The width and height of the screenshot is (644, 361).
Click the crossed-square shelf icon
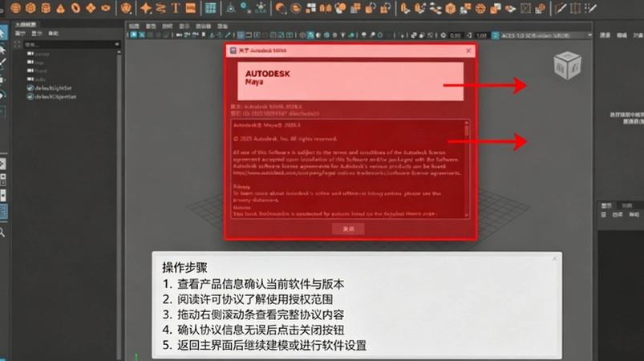point(525,8)
